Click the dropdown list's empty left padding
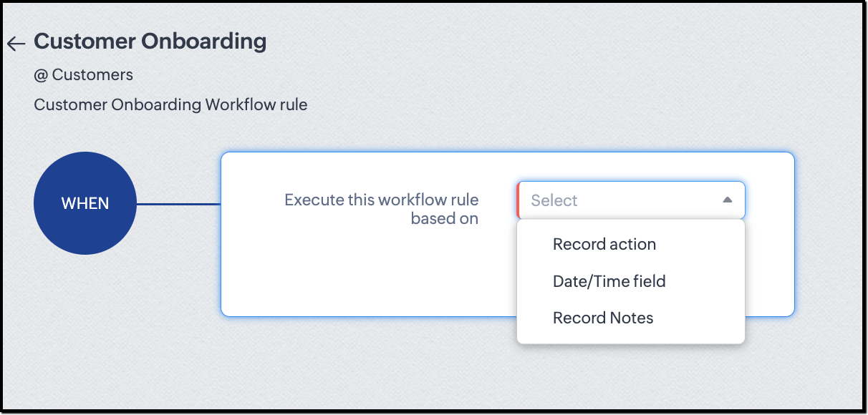This screenshot has height=415, width=868. click(x=534, y=281)
